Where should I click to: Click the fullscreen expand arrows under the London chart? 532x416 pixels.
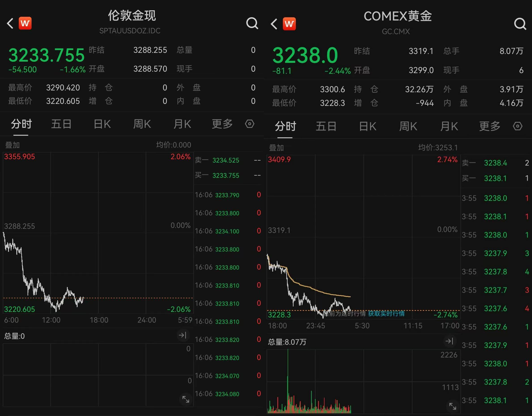[186, 399]
